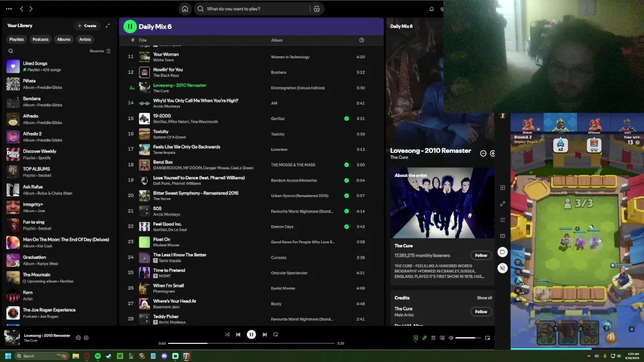Toggle shuffle in the player bar
Image resolution: width=644 pixels, height=362 pixels.
[x=227, y=334]
